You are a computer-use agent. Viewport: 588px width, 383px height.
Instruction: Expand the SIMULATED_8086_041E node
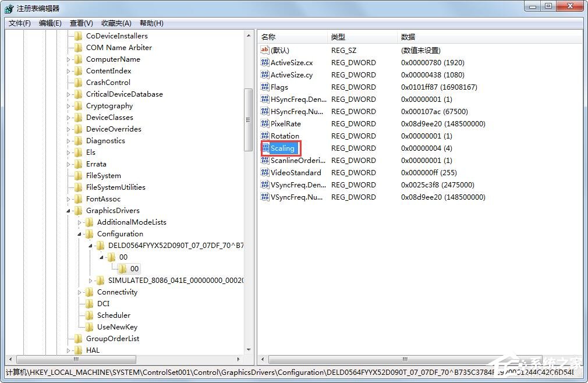pyautogui.click(x=91, y=280)
